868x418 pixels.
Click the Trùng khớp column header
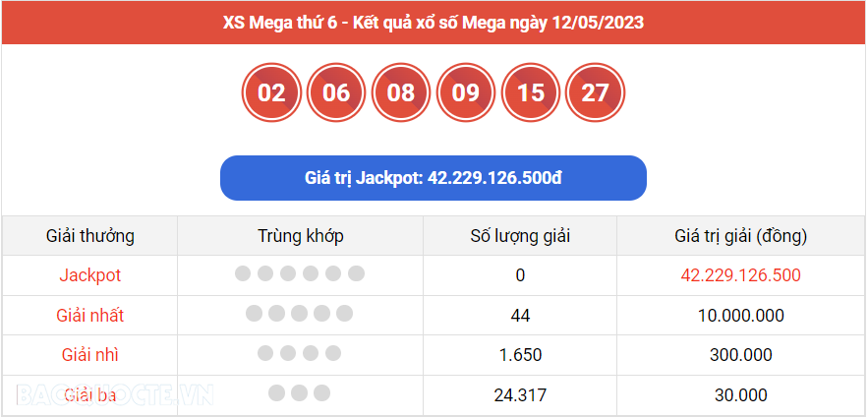[x=300, y=236]
